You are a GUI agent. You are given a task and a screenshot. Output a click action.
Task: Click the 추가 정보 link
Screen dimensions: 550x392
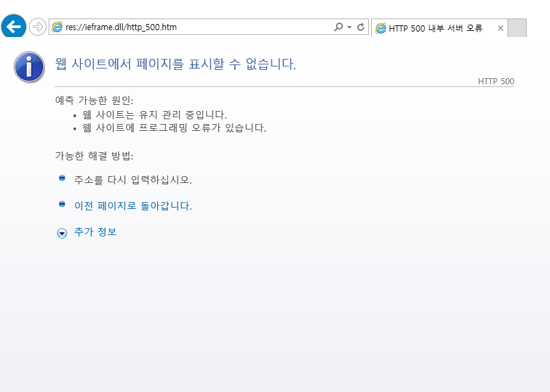point(95,232)
